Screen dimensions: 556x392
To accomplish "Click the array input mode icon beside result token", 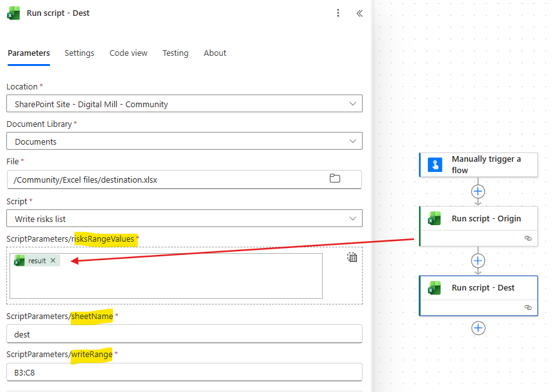I will (352, 258).
